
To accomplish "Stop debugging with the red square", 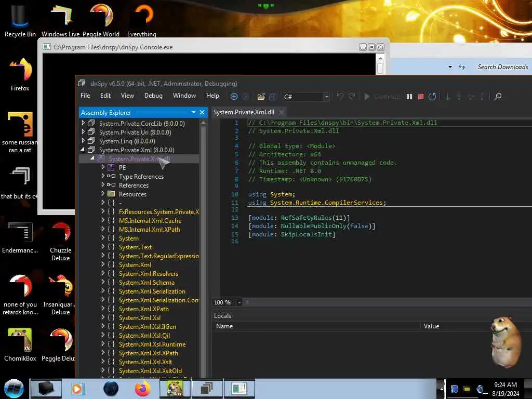I will [x=421, y=97].
